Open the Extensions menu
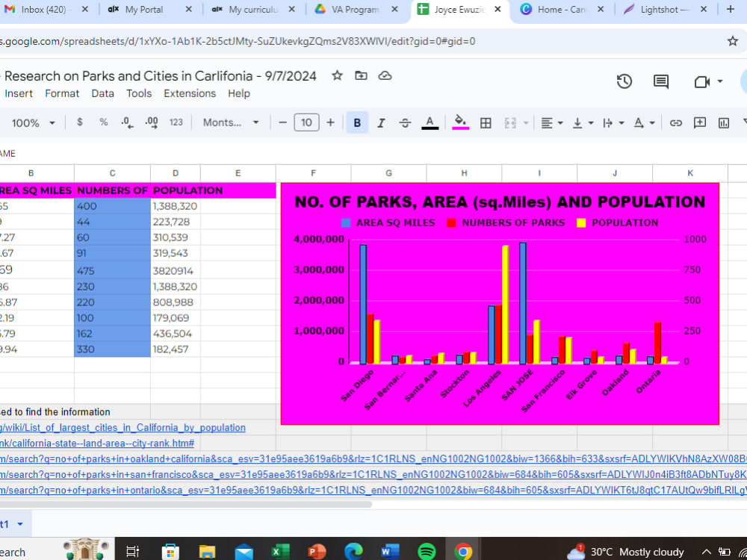 pyautogui.click(x=190, y=93)
